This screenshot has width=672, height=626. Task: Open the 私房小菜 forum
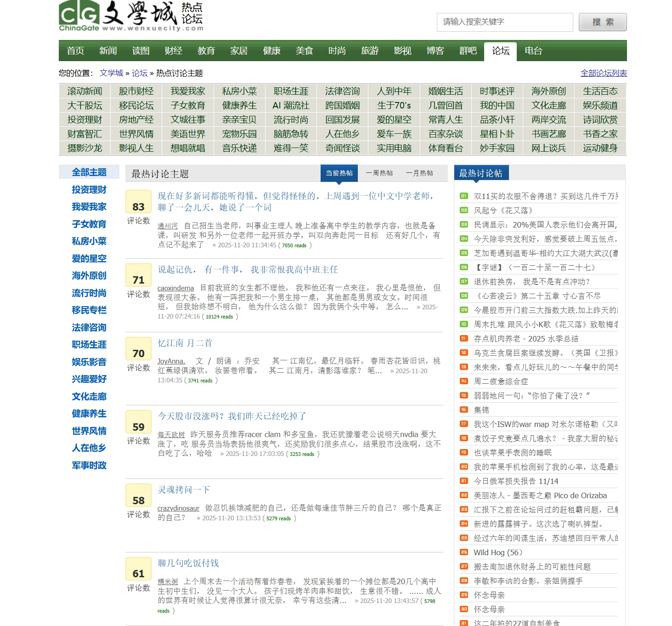click(240, 91)
